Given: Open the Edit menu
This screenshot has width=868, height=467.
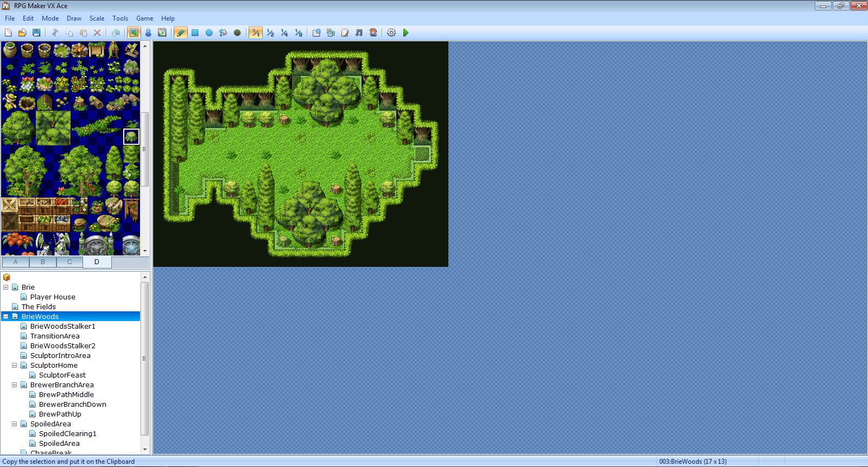Looking at the screenshot, I should (28, 18).
